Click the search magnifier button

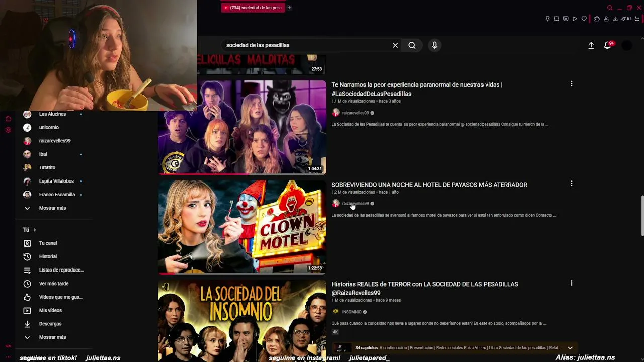pos(412,45)
